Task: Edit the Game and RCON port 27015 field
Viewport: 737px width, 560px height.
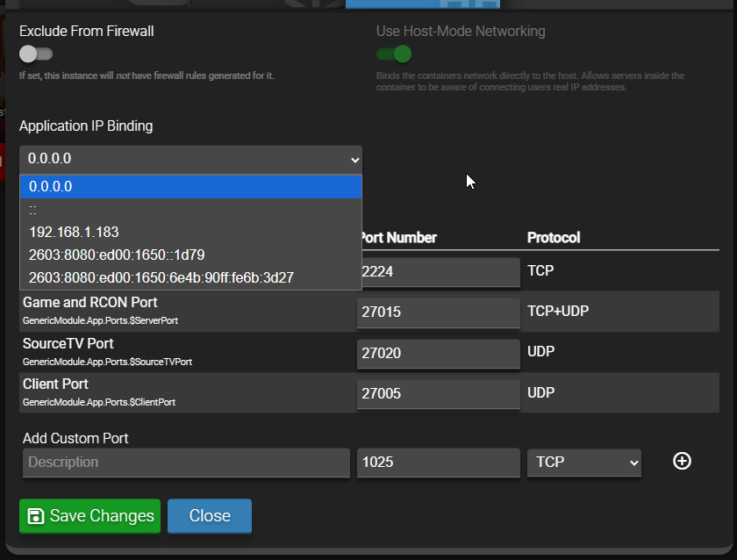Action: pos(438,312)
